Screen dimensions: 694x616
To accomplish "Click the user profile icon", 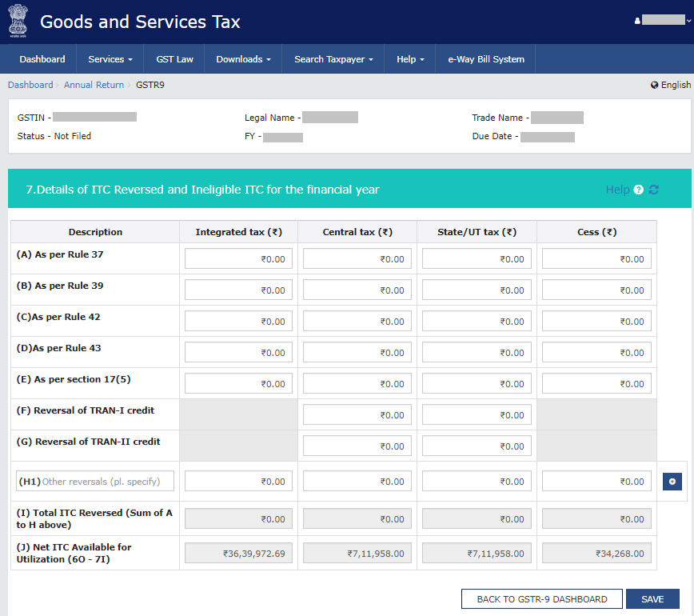I will click(637, 20).
